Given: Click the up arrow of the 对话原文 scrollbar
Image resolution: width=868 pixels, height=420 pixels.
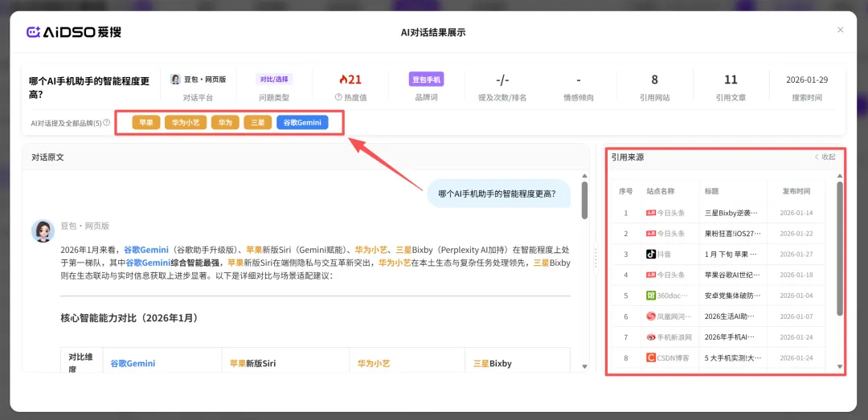Looking at the screenshot, I should [x=584, y=177].
